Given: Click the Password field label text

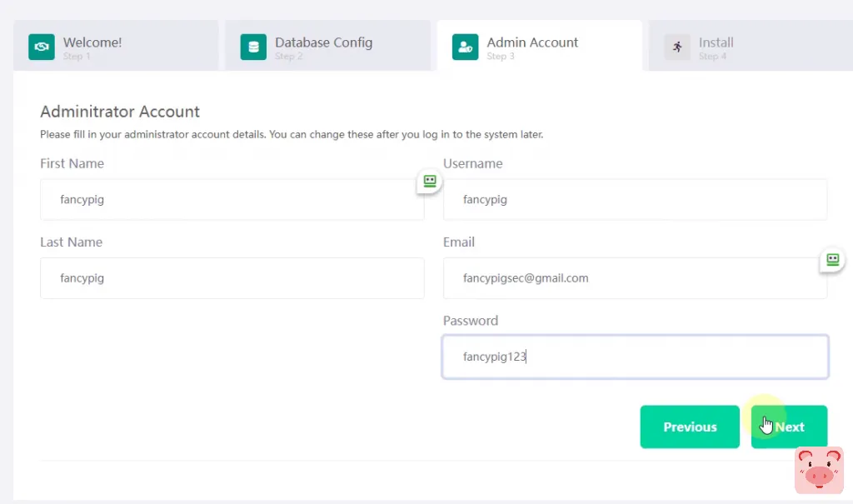Looking at the screenshot, I should [x=470, y=321].
